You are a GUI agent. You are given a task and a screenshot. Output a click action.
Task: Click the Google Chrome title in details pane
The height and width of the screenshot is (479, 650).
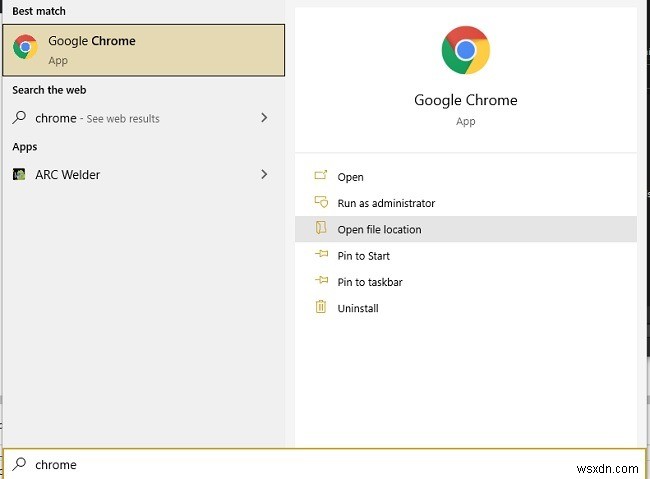[466, 100]
